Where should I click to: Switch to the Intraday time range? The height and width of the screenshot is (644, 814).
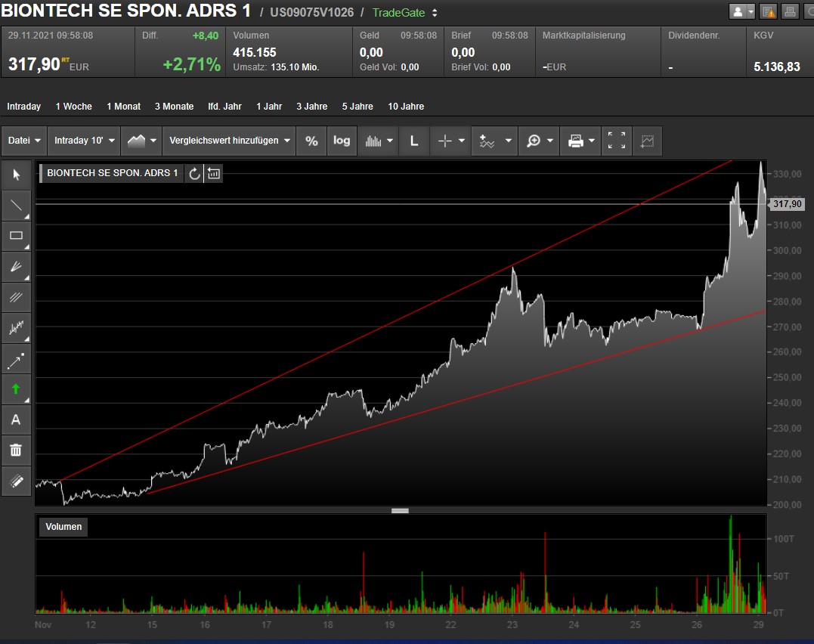[x=24, y=107]
